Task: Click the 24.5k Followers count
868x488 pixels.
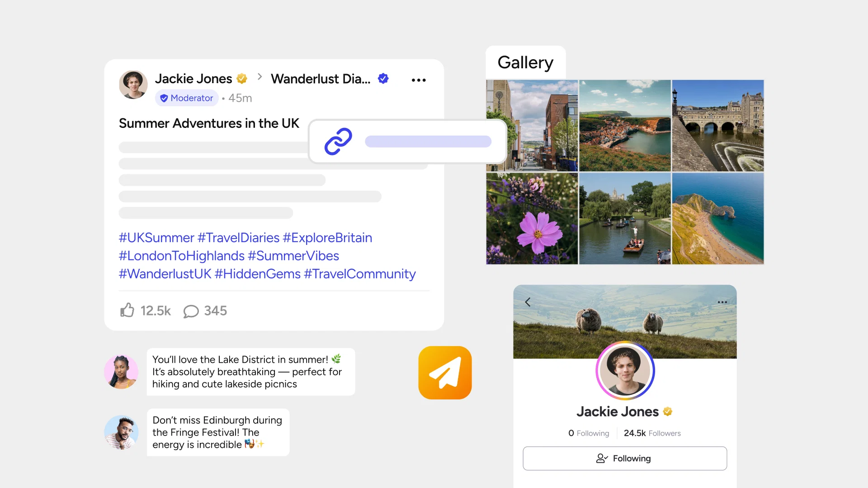Action: pyautogui.click(x=652, y=433)
